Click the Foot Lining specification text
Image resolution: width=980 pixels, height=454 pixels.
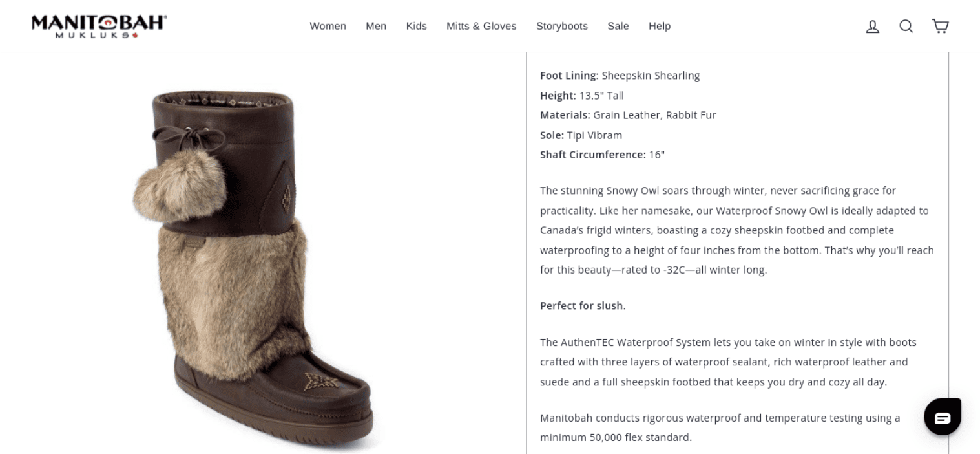click(x=620, y=76)
